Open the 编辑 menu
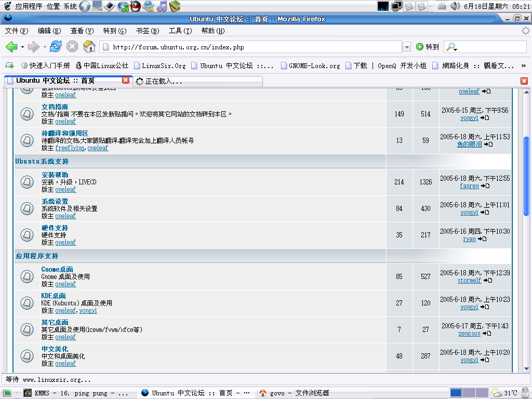This screenshot has width=532, height=399. (49, 31)
